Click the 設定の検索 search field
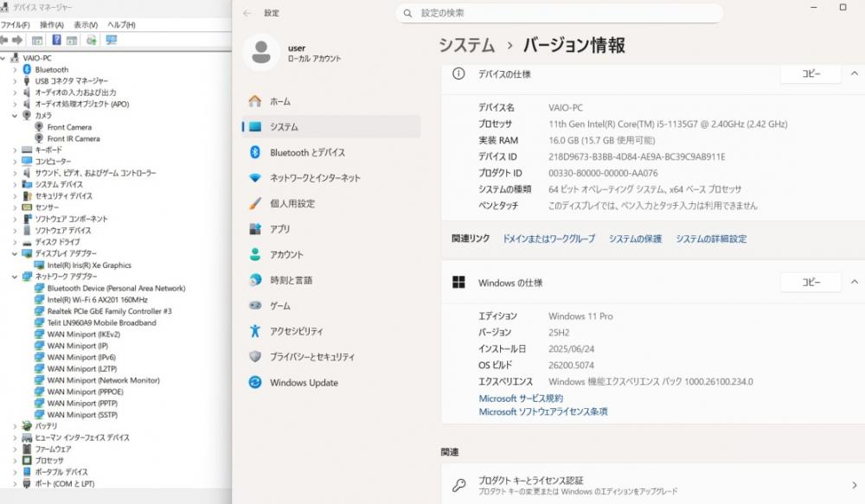The width and height of the screenshot is (865, 504). [559, 13]
